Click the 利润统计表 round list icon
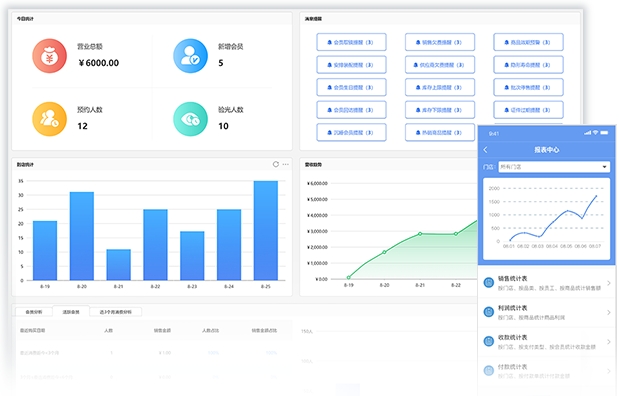 pos(489,312)
